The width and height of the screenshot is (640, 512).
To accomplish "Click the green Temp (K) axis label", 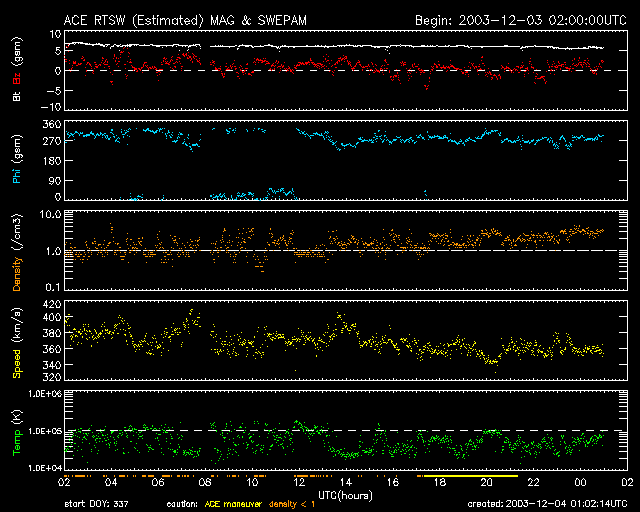I will coord(17,428).
